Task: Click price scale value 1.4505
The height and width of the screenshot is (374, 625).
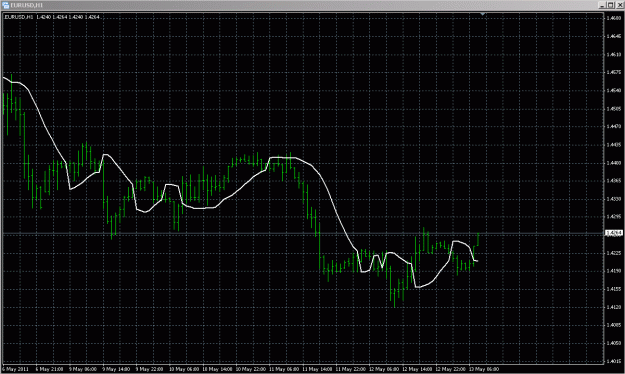Action: (x=613, y=108)
